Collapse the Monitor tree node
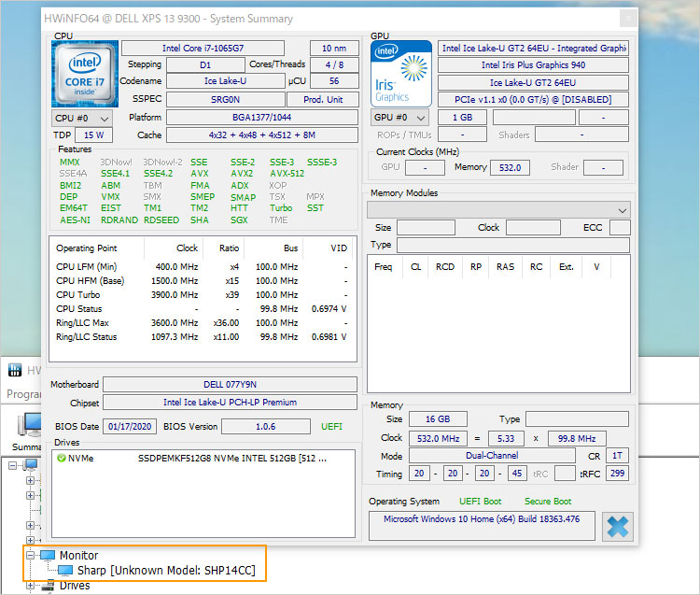Image resolution: width=700 pixels, height=595 pixels. pos(31,555)
